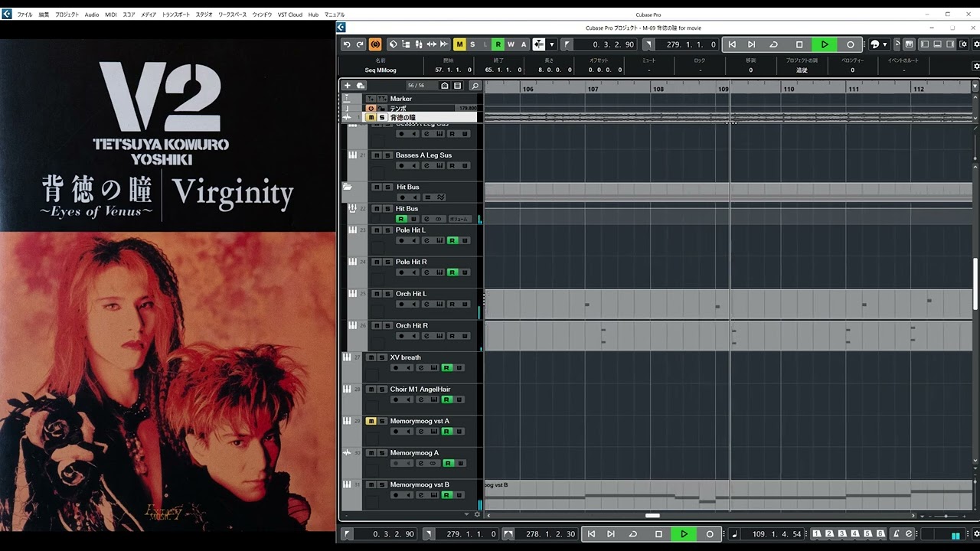Viewport: 980px width, 551px height.
Task: Collapse the Hit Bus folder icon
Action: (x=348, y=187)
